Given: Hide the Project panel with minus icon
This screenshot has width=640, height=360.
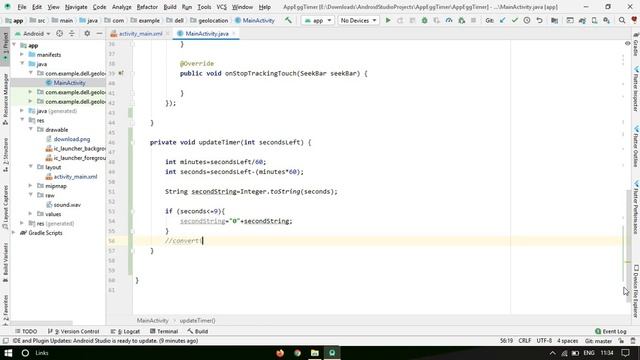Looking at the screenshot, I should pyautogui.click(x=99, y=33).
